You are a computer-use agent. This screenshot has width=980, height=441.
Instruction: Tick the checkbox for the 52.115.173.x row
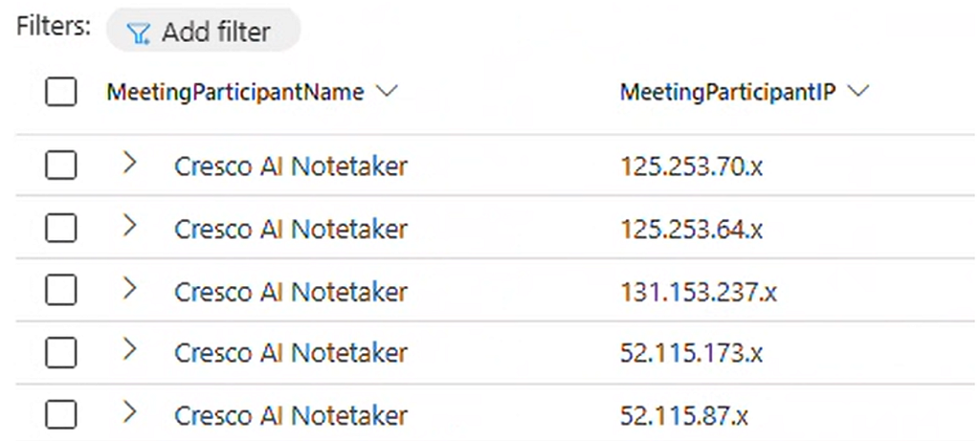tap(61, 353)
